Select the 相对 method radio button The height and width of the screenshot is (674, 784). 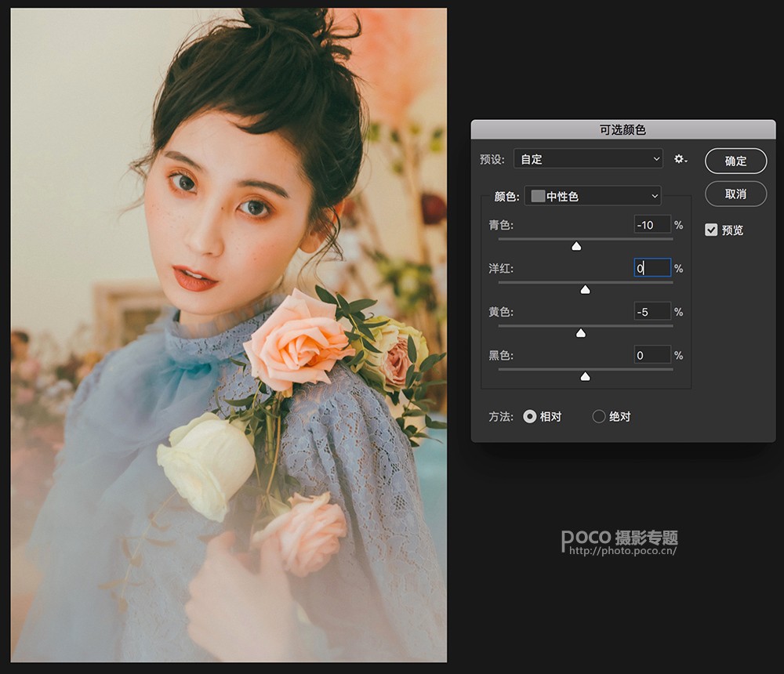529,416
